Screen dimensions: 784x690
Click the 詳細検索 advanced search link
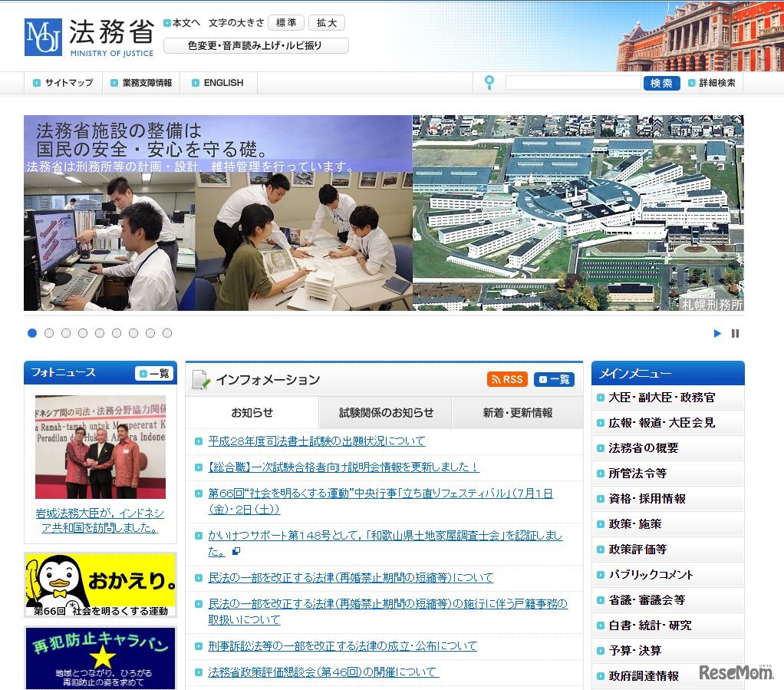pyautogui.click(x=717, y=81)
